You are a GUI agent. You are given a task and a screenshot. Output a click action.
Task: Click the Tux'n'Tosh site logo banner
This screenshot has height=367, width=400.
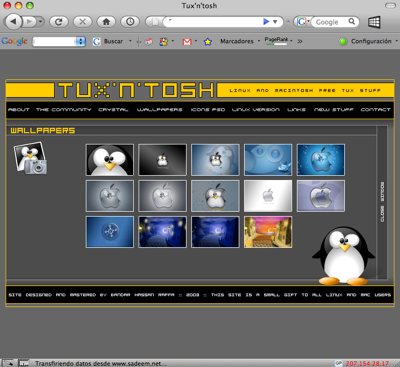[136, 90]
